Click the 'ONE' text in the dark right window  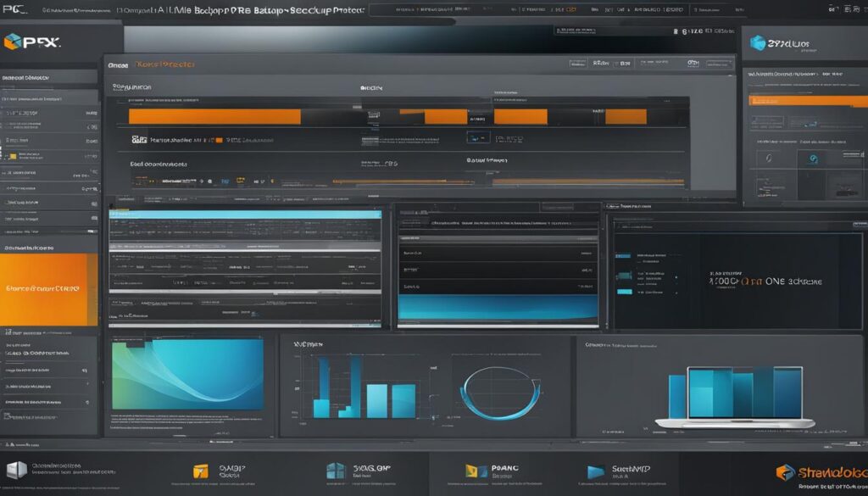point(775,281)
